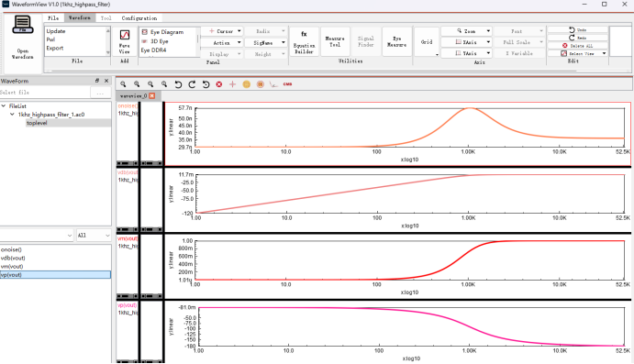Screen dimensions: 634x364
Task: Open the All filter combo box
Action: [x=94, y=235]
